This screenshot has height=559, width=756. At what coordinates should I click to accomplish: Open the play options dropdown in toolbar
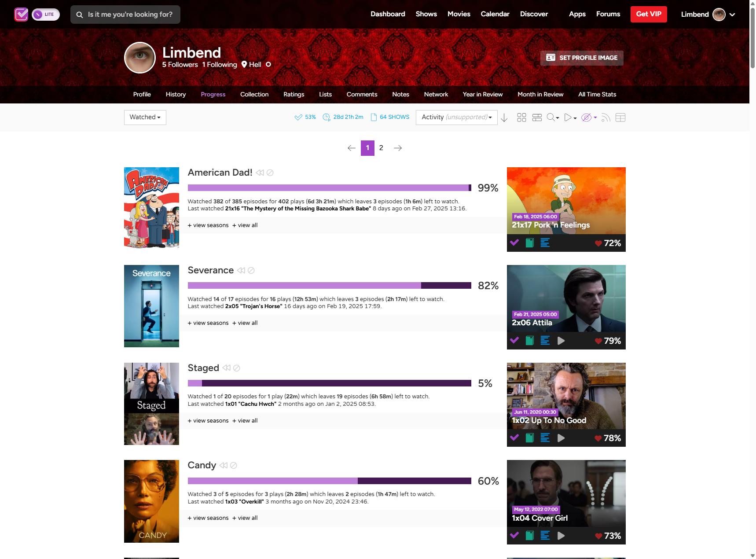click(570, 118)
